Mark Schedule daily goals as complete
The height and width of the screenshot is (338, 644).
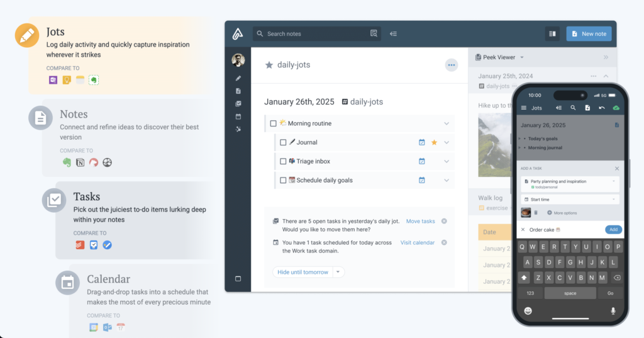coord(283,180)
